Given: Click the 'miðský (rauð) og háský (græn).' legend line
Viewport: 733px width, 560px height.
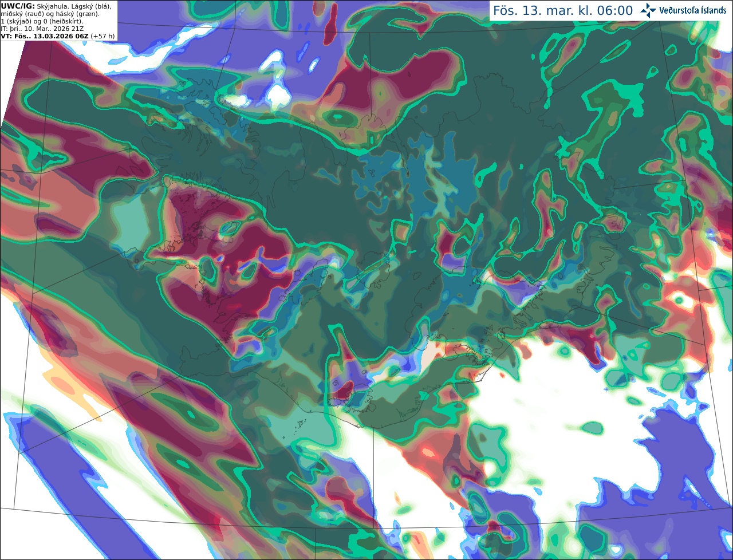Looking at the screenshot, I should pyautogui.click(x=50, y=14).
